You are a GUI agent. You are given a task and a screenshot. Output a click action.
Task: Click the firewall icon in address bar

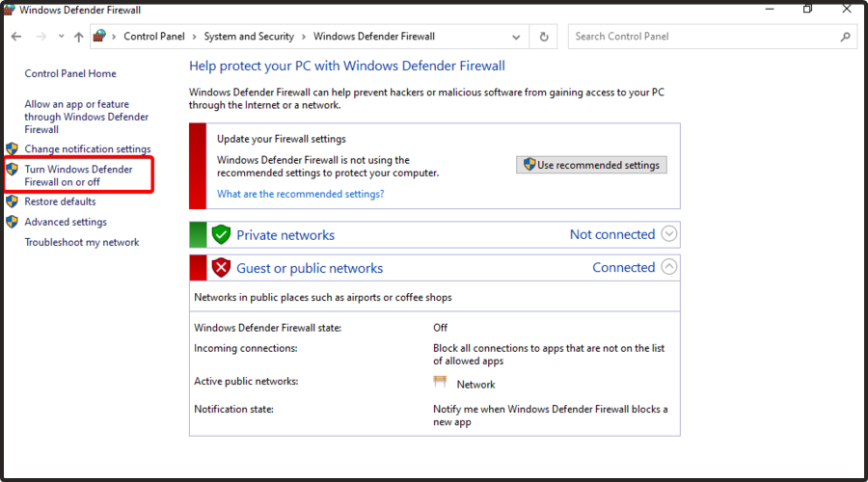pyautogui.click(x=99, y=36)
